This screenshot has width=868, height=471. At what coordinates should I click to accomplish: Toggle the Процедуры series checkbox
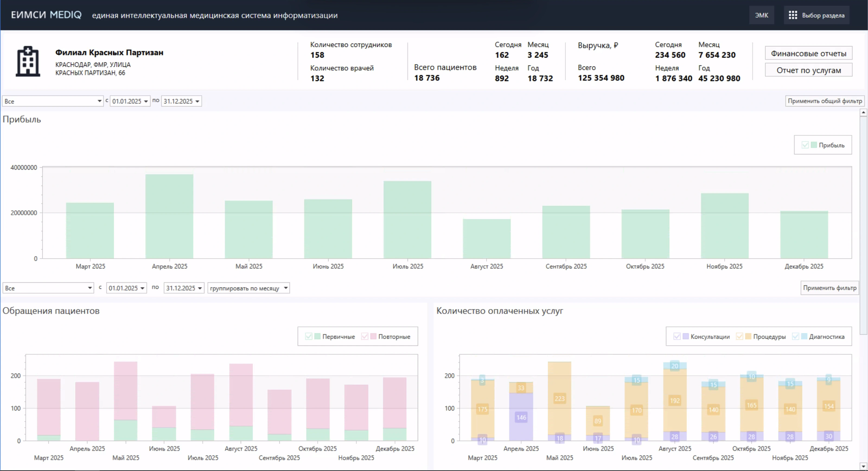tap(739, 336)
